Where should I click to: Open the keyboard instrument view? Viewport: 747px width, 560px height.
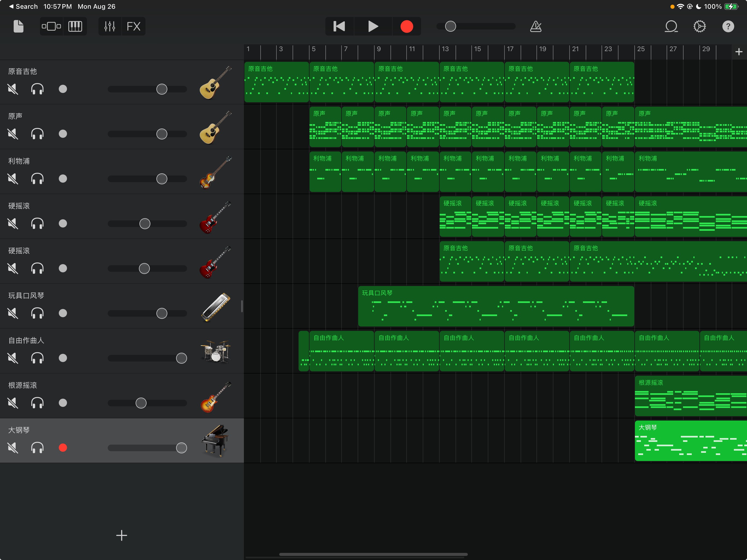75,26
